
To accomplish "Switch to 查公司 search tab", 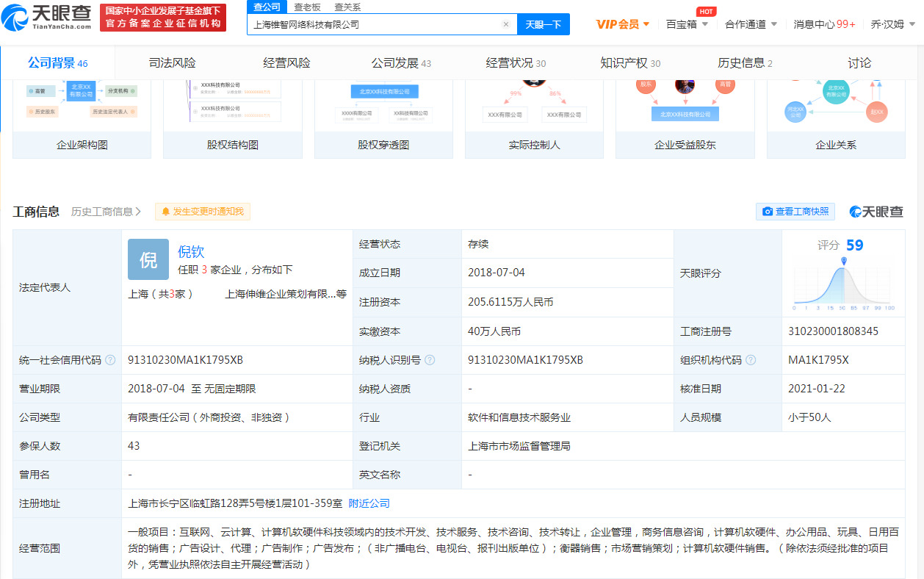I will pyautogui.click(x=267, y=7).
